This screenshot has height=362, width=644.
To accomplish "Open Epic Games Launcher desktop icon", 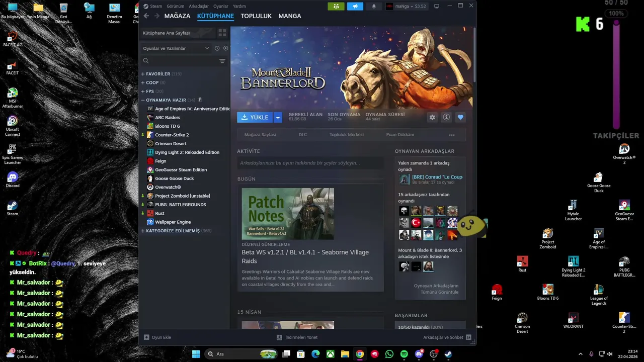I will pyautogui.click(x=13, y=154).
